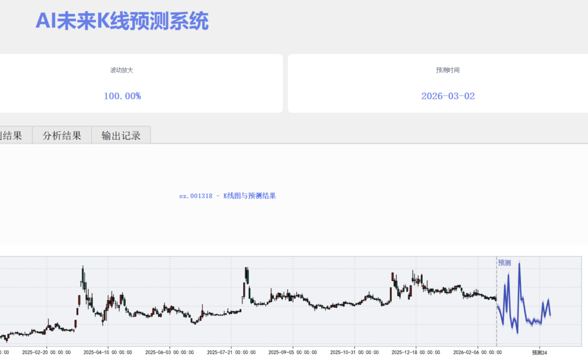Click the 2025-06-03 x-axis date label

pyautogui.click(x=169, y=353)
